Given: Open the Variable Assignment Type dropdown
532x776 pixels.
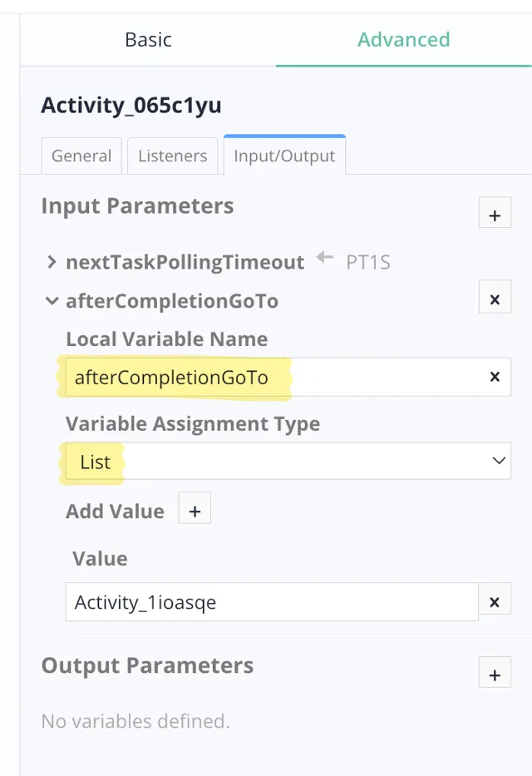Looking at the screenshot, I should [x=288, y=462].
